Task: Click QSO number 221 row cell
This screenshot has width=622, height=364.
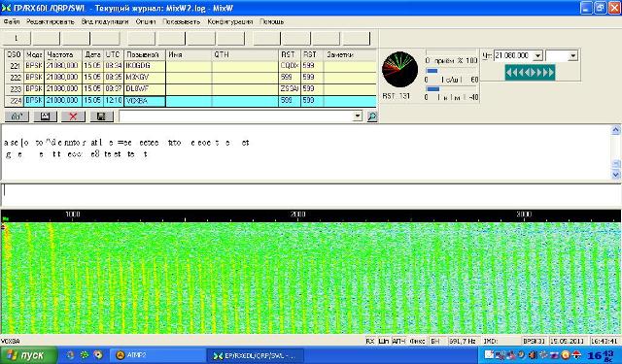Action: point(15,66)
